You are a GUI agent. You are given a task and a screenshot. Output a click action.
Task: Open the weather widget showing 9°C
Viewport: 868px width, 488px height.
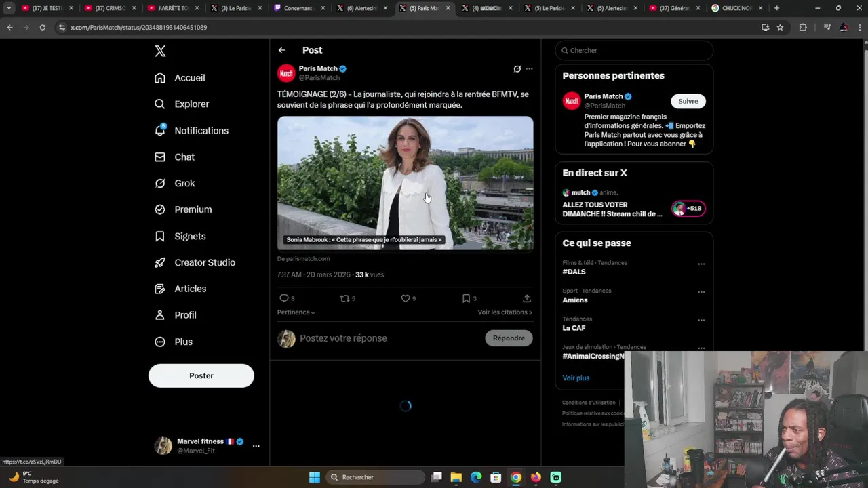tap(33, 477)
